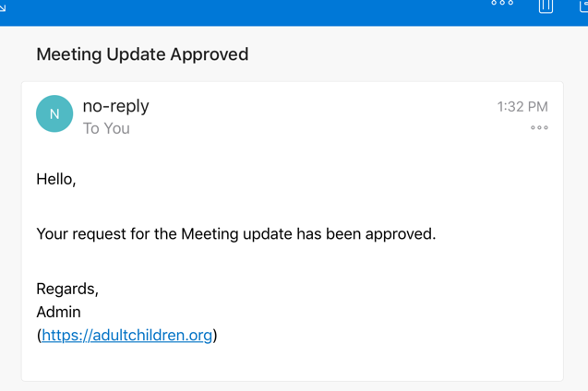Click the Meeting Update Approved subject heading
Image resolution: width=588 pixels, height=391 pixels.
click(x=142, y=54)
